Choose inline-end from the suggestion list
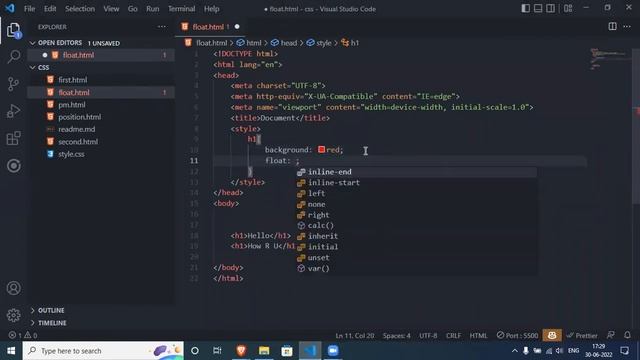 (x=416, y=172)
